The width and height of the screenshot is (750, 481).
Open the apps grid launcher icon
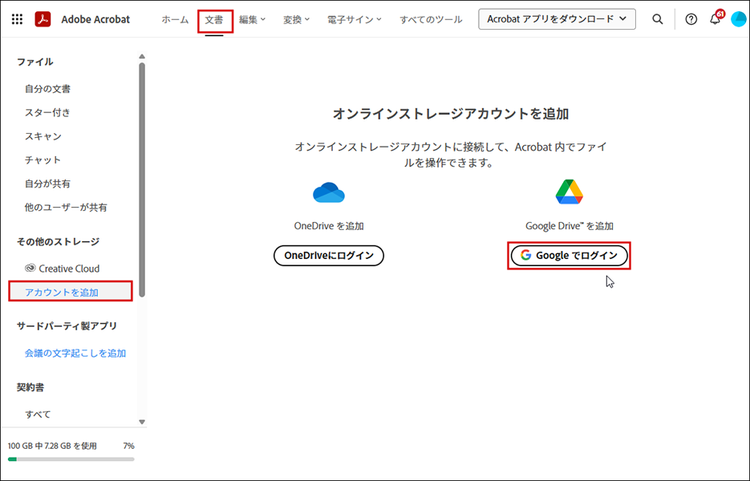tap(17, 19)
